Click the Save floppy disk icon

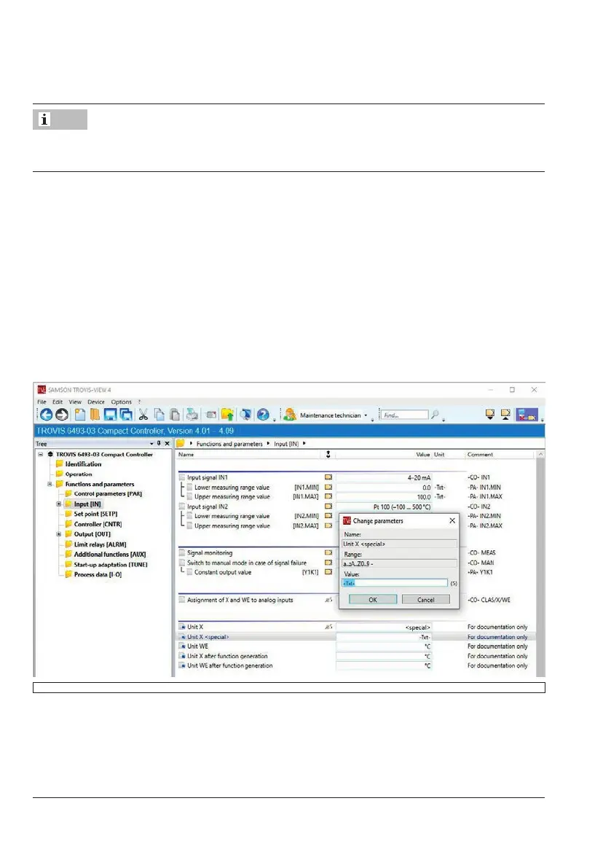point(110,415)
